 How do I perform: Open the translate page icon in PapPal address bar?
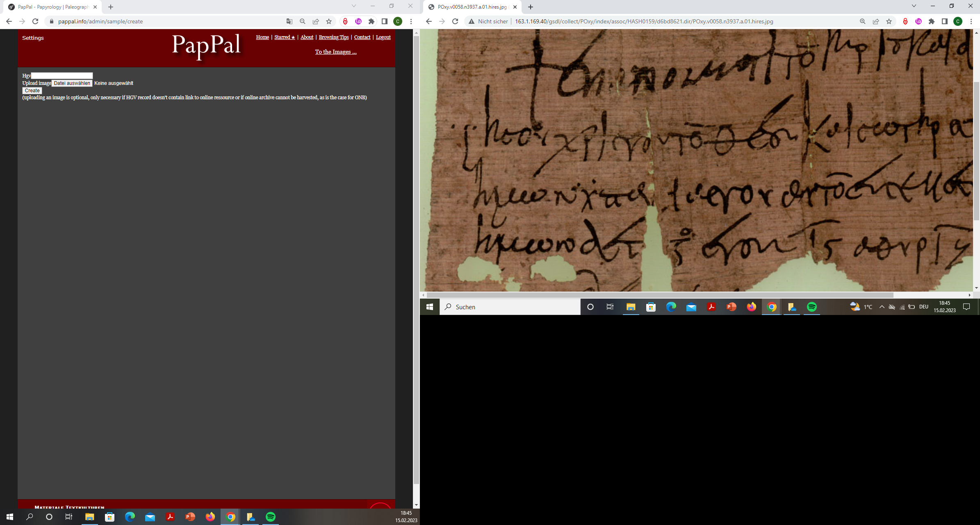pos(289,21)
